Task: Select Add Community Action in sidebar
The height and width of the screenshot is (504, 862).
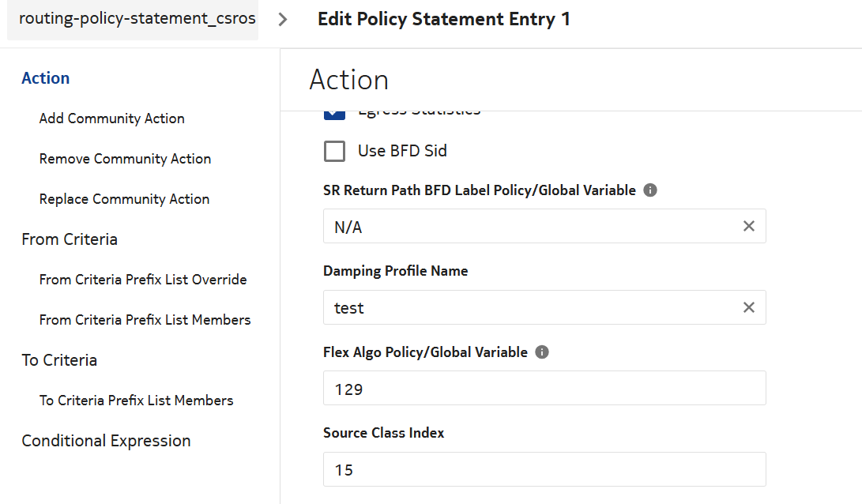Action: pos(111,118)
